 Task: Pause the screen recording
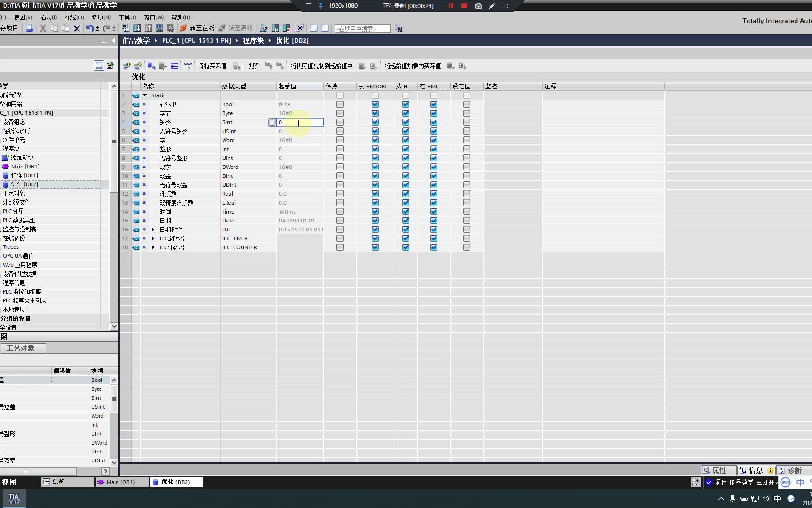point(450,6)
